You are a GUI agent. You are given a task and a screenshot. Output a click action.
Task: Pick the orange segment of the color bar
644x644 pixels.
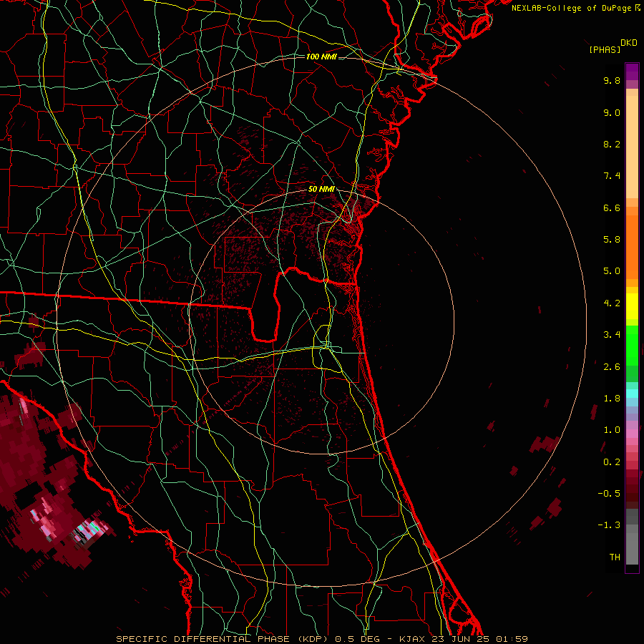coord(632,246)
